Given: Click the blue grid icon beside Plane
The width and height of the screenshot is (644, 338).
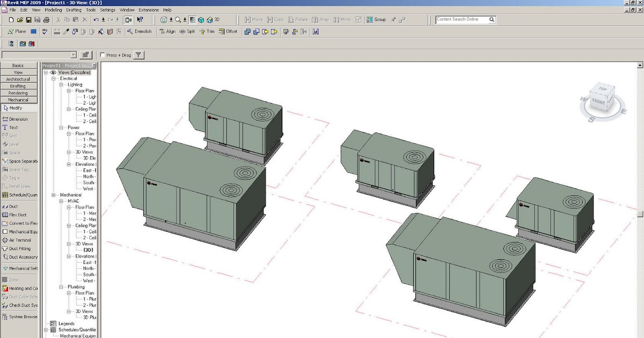Looking at the screenshot, I should click(33, 32).
